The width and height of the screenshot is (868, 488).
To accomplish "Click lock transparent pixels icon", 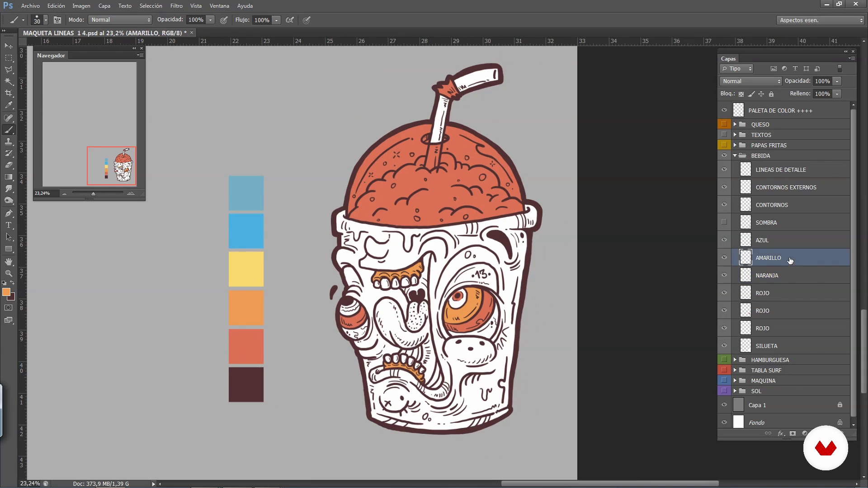I will (741, 94).
